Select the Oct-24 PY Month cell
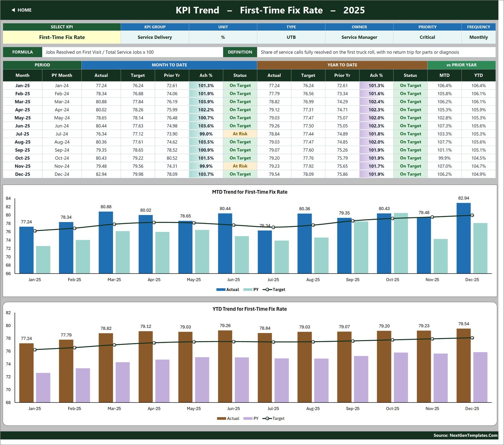Screen dimensions: 504x445 tap(62, 158)
